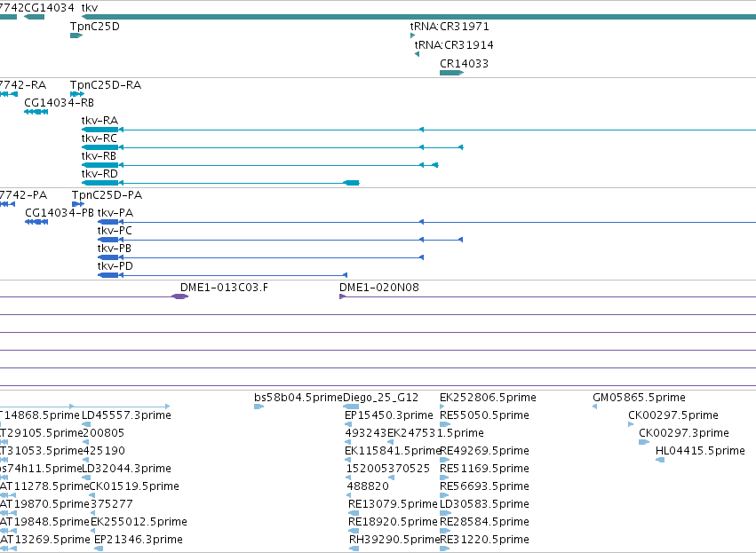
Task: Select the CG14034-RB transcript glyph
Action: pyautogui.click(x=36, y=112)
